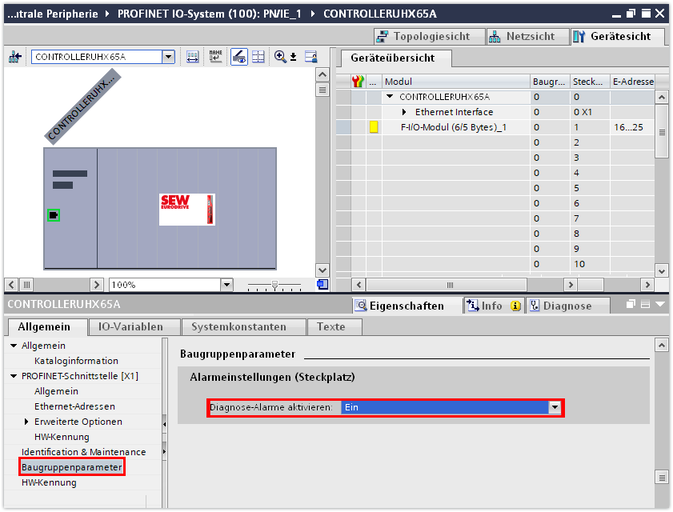Click the SEW Eurodrive module image
The image size is (673, 512).
(187, 208)
